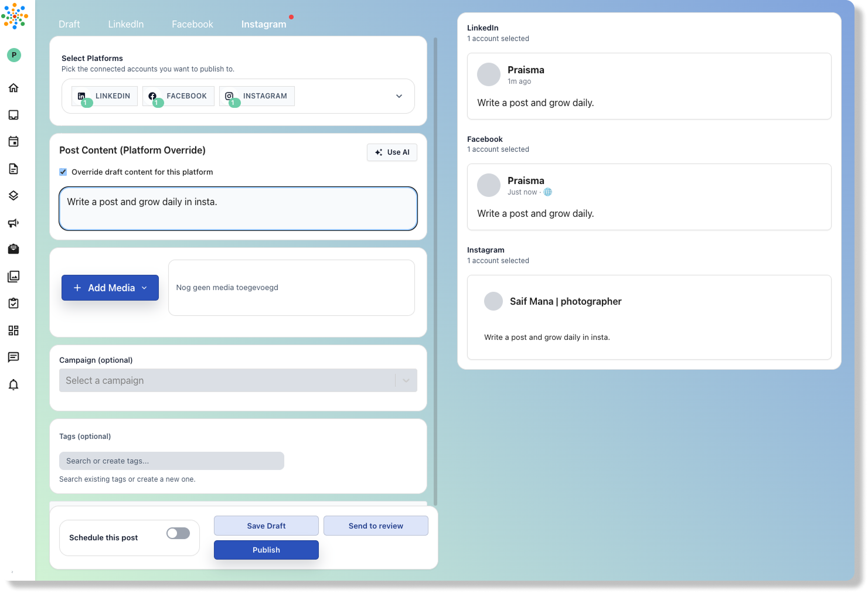Switch to the LinkedIn tab
This screenshot has height=593, width=868.
tap(126, 24)
